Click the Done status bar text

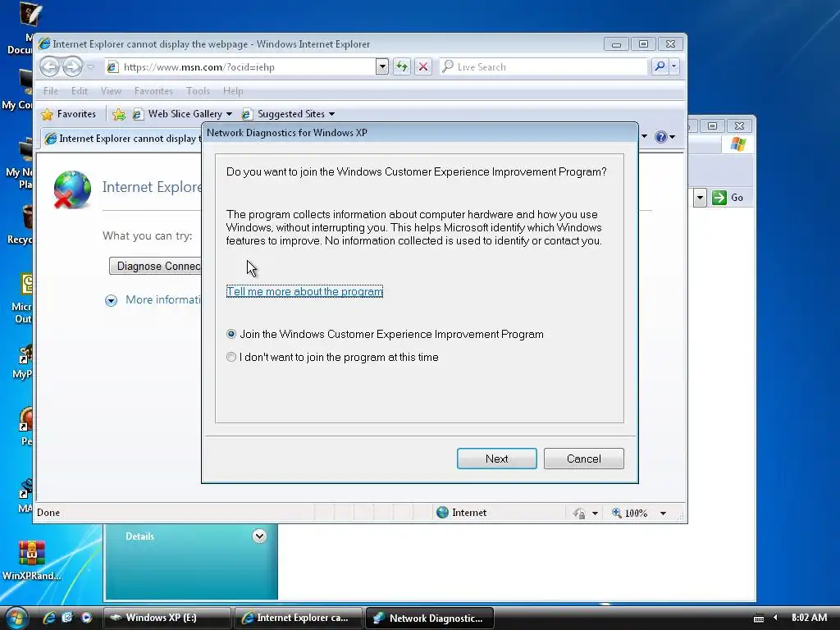click(48, 513)
